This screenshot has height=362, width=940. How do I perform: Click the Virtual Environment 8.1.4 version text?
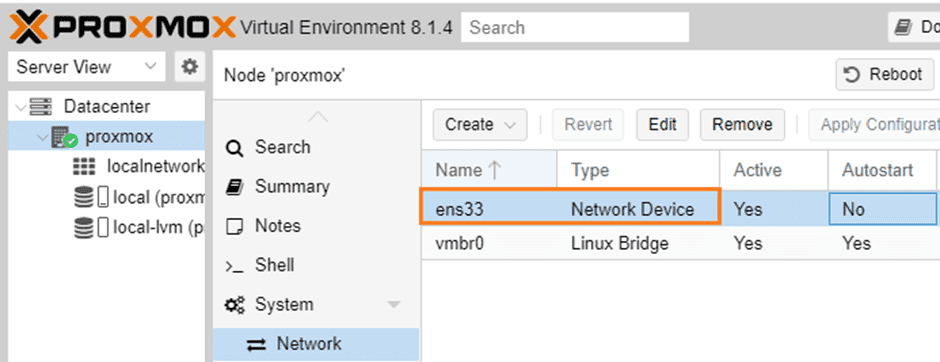tap(346, 28)
